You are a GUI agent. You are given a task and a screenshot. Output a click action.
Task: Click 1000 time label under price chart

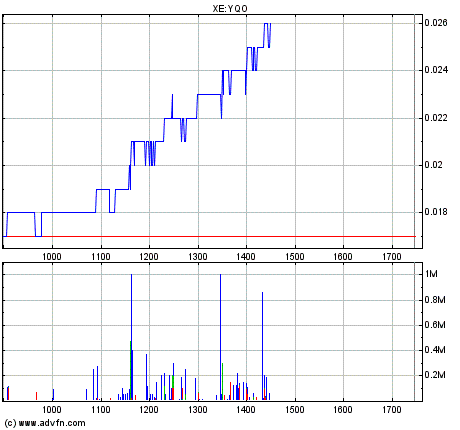(x=52, y=257)
